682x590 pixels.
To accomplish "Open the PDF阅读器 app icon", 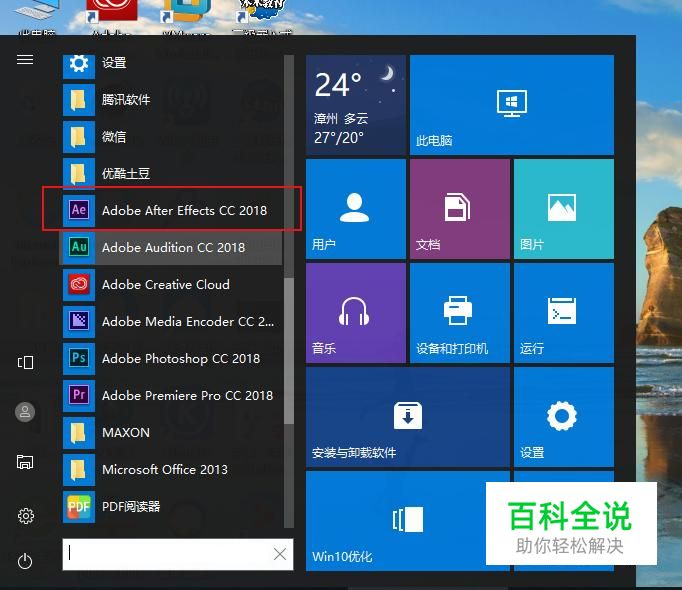I will point(79,506).
